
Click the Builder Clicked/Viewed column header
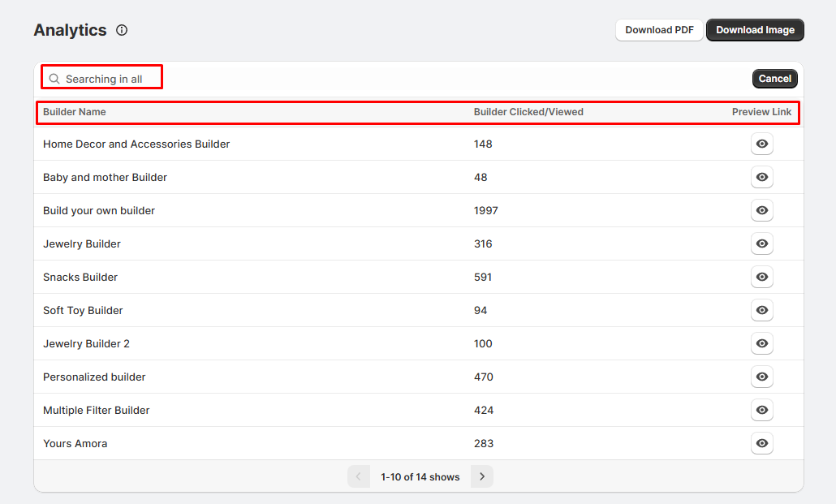click(x=528, y=112)
